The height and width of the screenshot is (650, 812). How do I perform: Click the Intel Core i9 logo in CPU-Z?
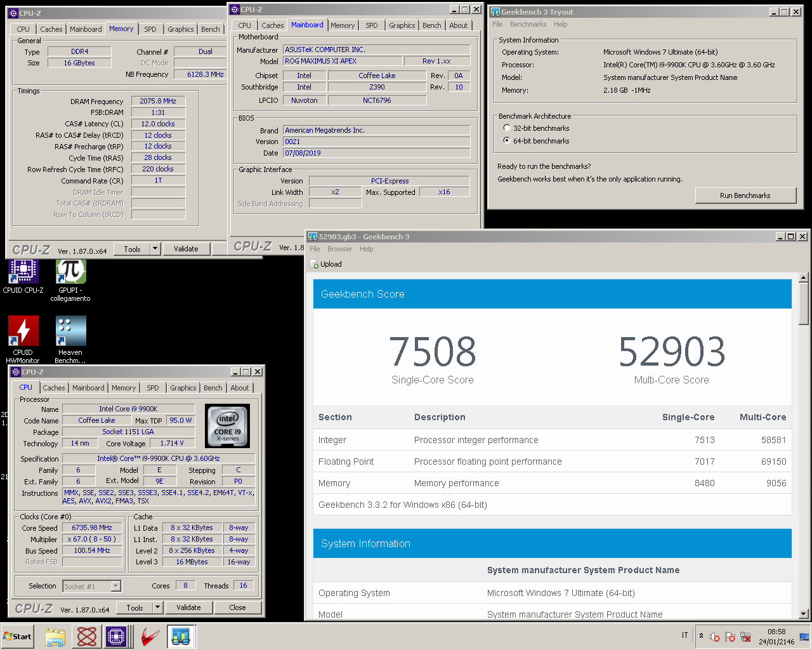[228, 425]
